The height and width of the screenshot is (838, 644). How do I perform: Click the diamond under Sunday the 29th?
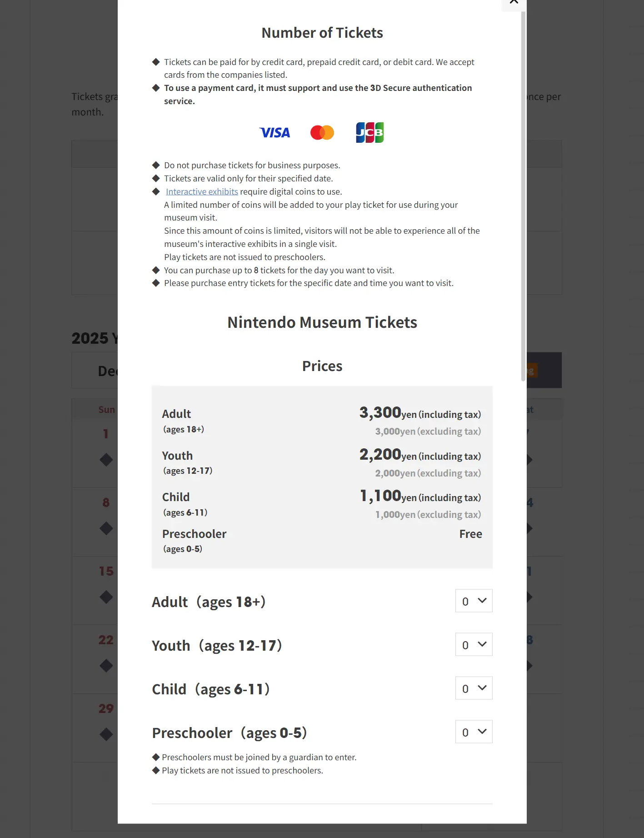click(106, 734)
